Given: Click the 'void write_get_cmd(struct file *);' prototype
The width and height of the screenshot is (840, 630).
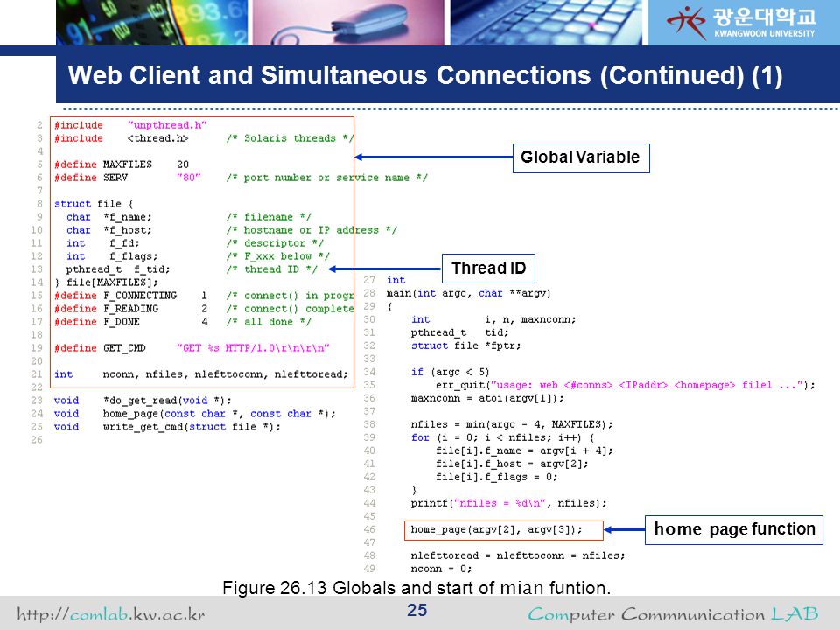Looking at the screenshot, I should [167, 427].
